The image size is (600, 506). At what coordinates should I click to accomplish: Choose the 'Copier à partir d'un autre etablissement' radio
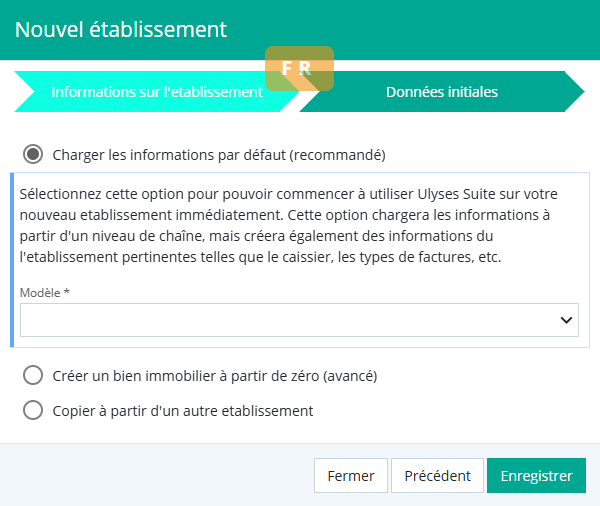pos(33,410)
